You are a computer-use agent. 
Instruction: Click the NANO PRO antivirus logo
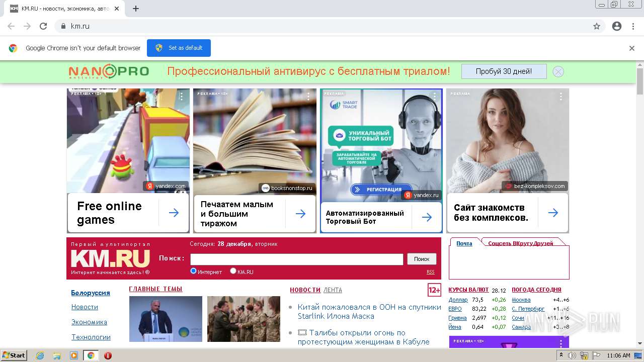pos(109,71)
